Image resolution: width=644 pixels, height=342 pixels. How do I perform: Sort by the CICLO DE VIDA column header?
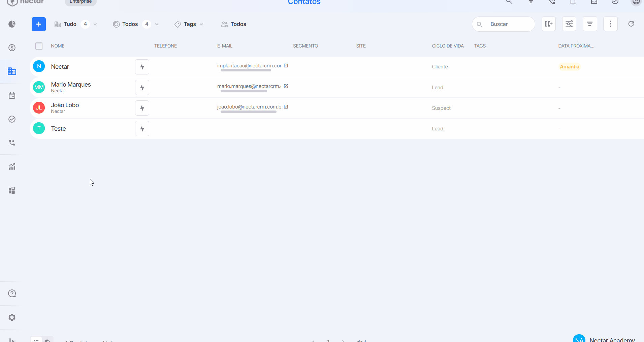point(448,46)
